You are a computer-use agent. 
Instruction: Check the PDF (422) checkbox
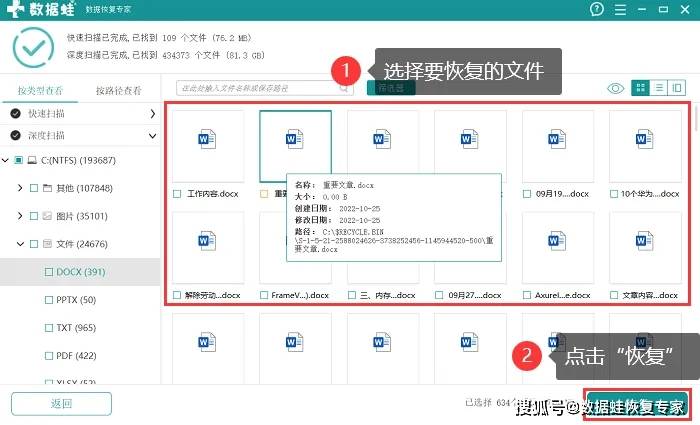pyautogui.click(x=49, y=356)
